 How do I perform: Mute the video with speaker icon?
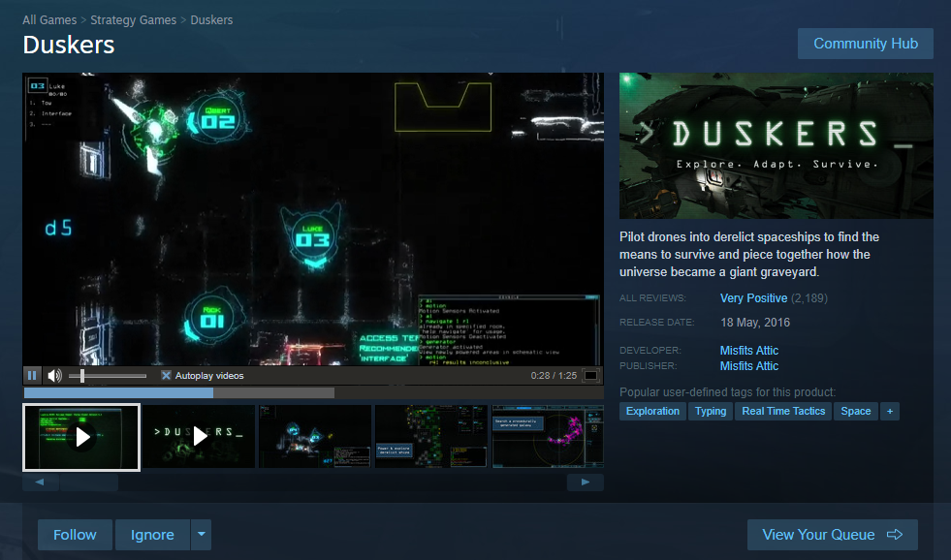coord(54,376)
